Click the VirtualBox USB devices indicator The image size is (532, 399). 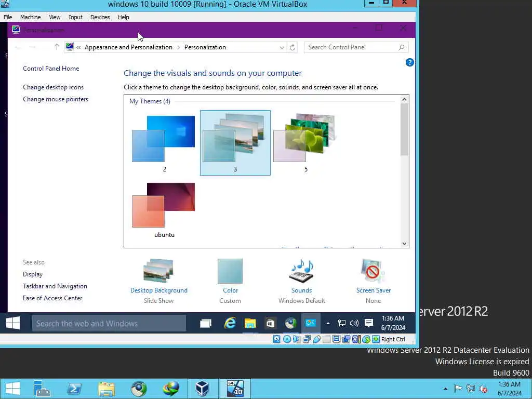pos(316,339)
